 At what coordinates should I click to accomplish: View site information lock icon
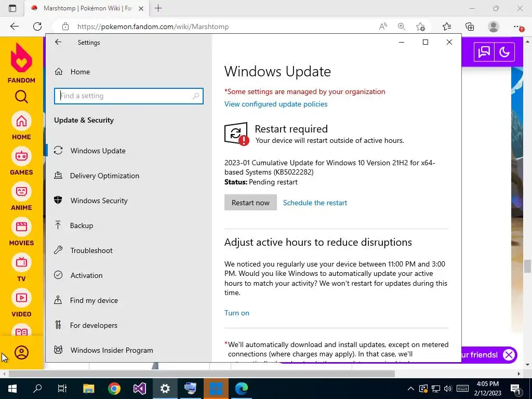65,26
